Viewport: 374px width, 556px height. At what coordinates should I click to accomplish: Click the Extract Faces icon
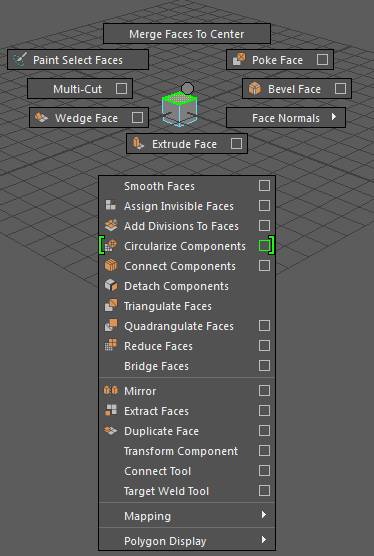pyautogui.click(x=111, y=411)
